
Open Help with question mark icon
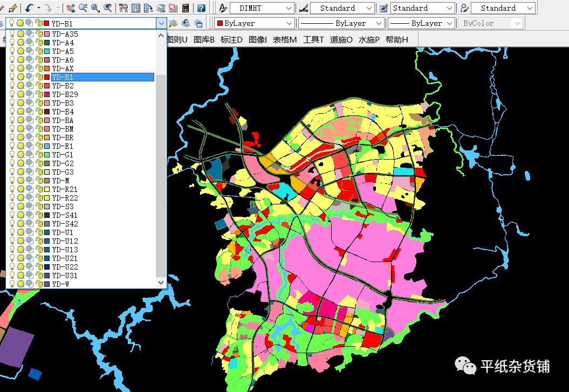(x=201, y=8)
